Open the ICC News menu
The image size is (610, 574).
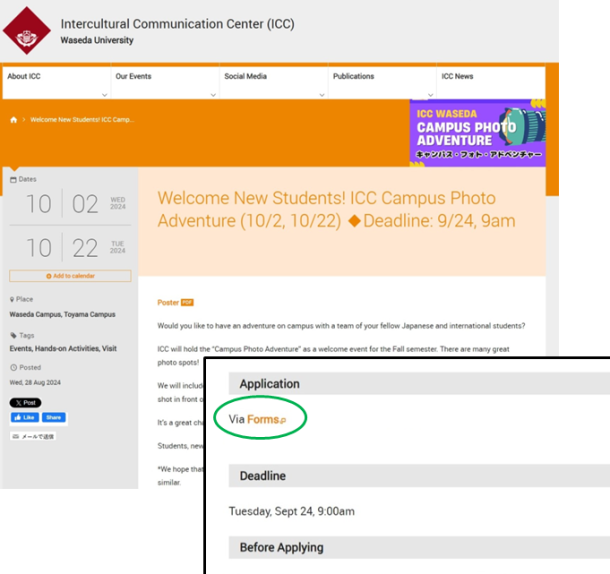(x=491, y=83)
